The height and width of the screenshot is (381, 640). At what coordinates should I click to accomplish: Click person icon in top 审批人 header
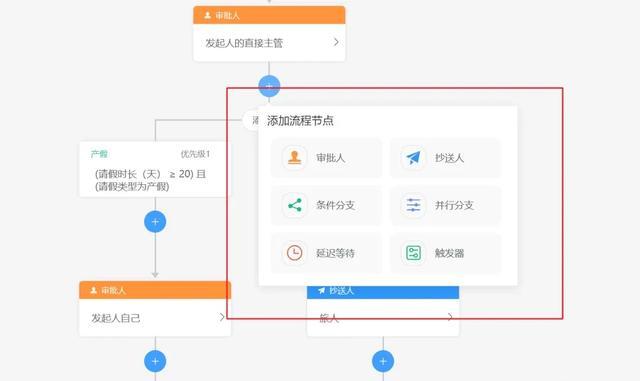click(x=207, y=15)
